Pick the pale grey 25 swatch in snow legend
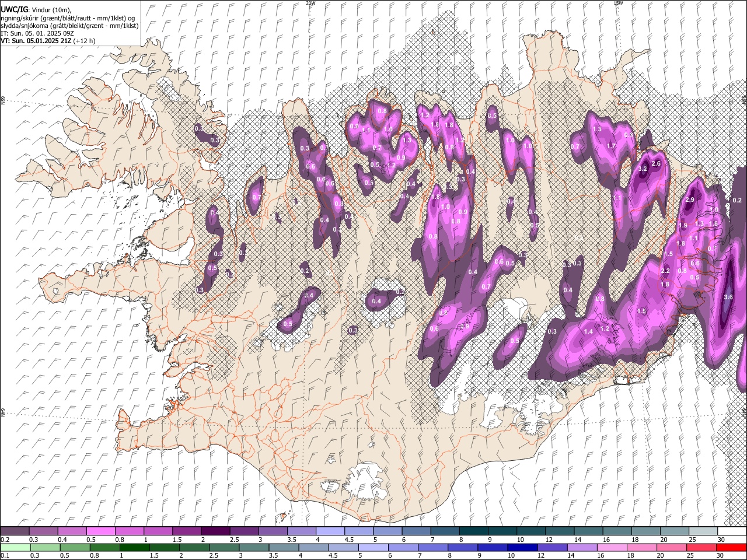This screenshot has width=747, height=560. (702, 531)
